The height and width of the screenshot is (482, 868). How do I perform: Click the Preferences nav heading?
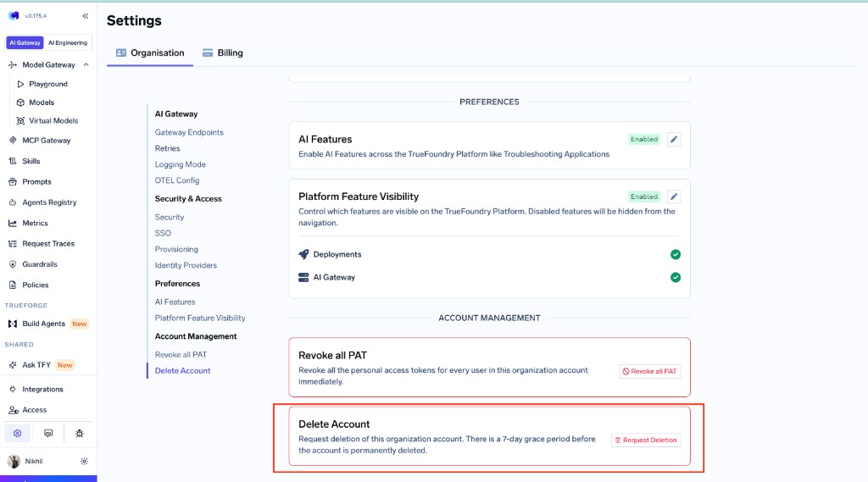(177, 283)
